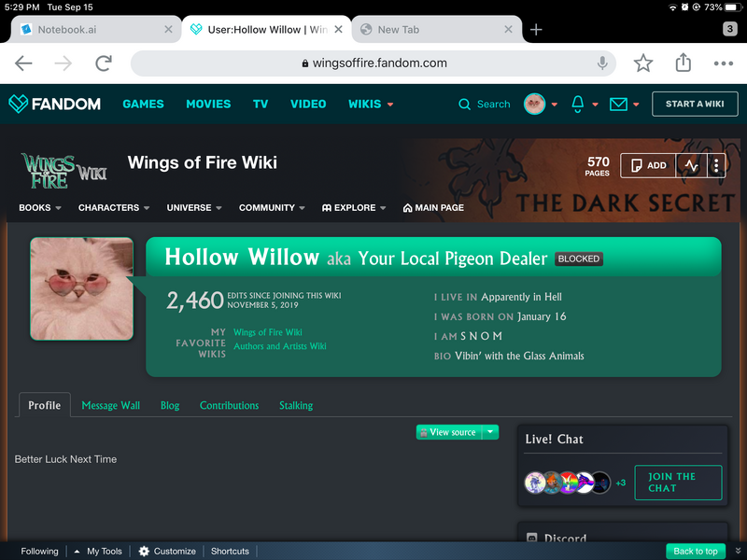Open the messages envelope icon
This screenshot has height=560, width=747.
[618, 105]
